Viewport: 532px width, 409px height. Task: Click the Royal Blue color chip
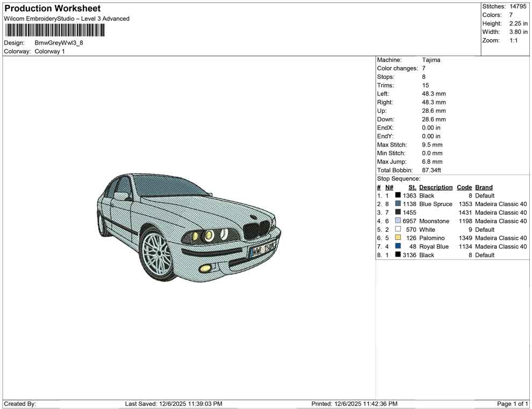pyautogui.click(x=398, y=246)
